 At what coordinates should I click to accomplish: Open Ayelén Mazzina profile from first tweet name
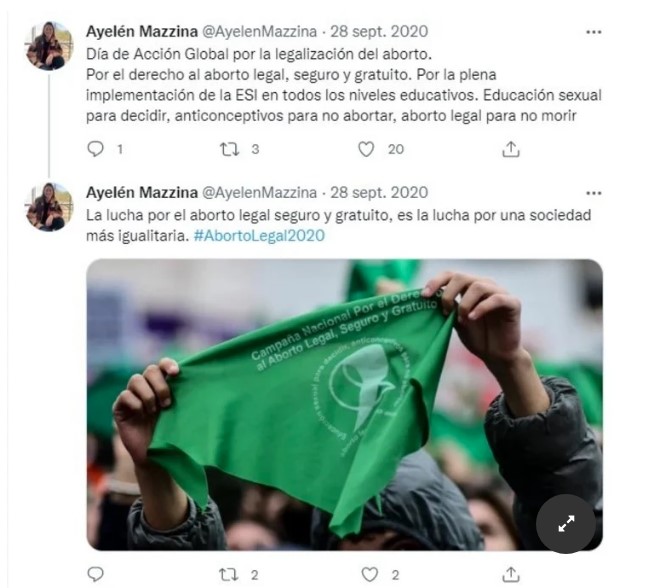[x=142, y=31]
